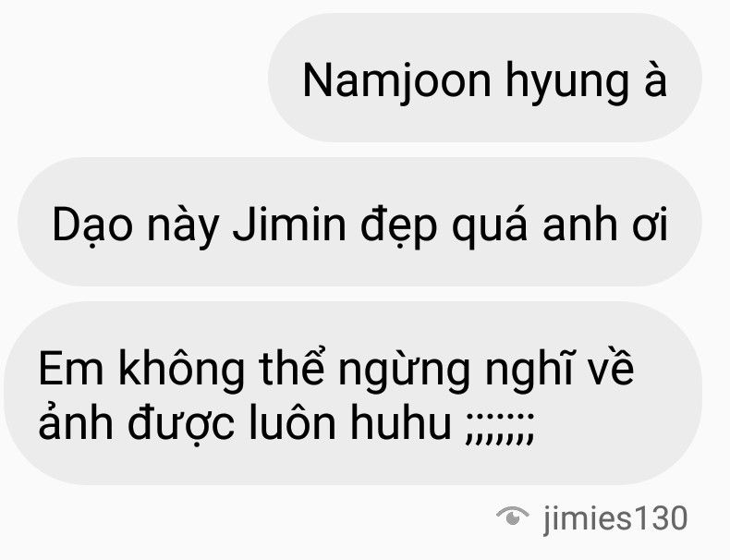Viewport: 730px width, 560px height.
Task: Click the eye icon beside jimies130
Action: 513,516
